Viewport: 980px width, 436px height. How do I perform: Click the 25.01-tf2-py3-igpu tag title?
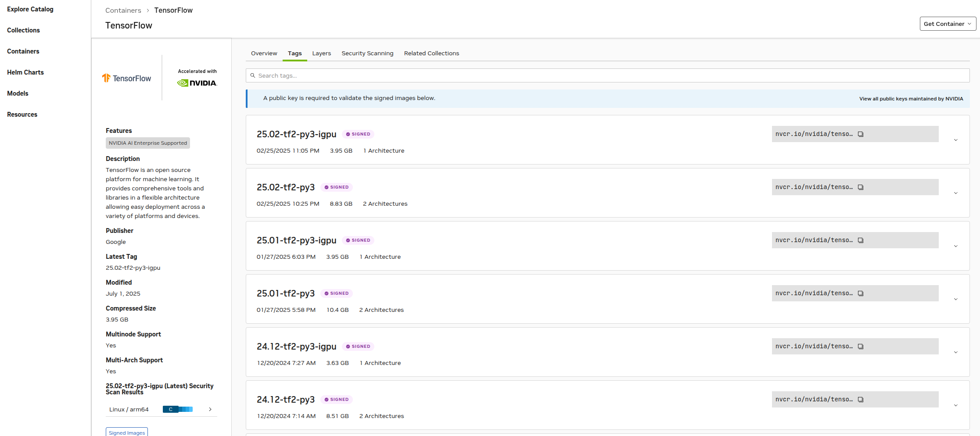point(297,240)
